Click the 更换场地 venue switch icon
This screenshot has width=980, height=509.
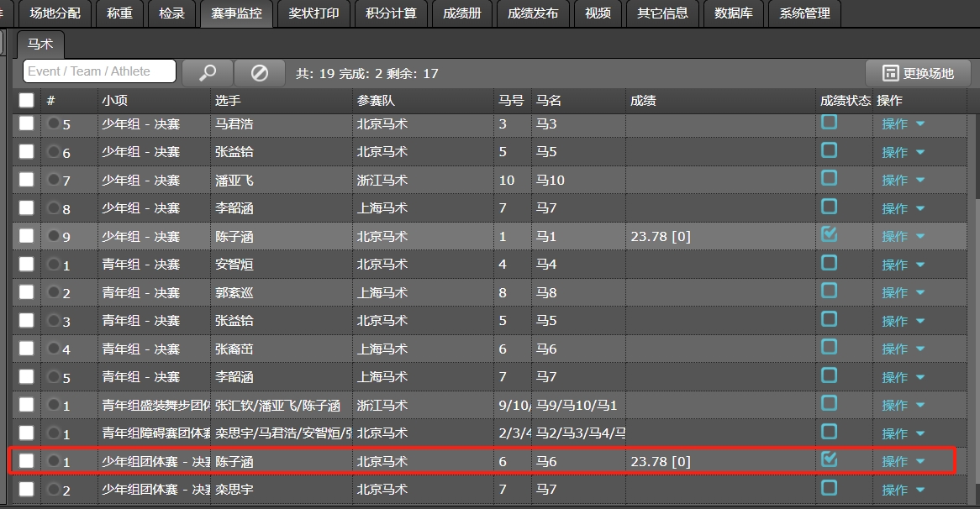889,73
